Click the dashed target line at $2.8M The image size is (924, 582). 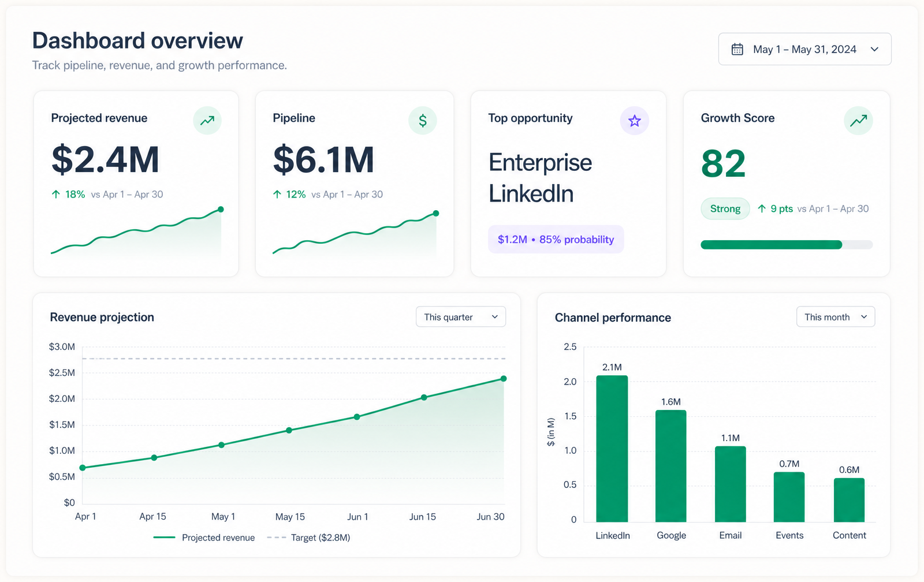click(x=294, y=359)
